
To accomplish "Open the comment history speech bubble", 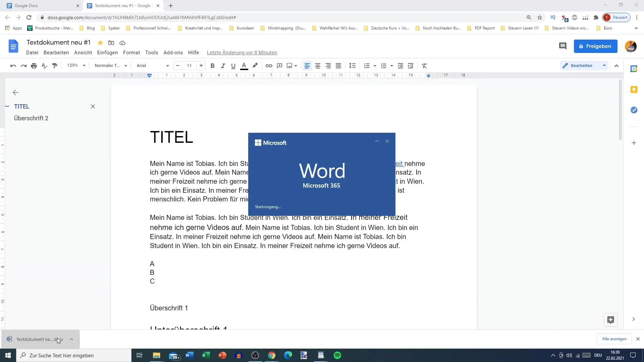I will pyautogui.click(x=563, y=46).
